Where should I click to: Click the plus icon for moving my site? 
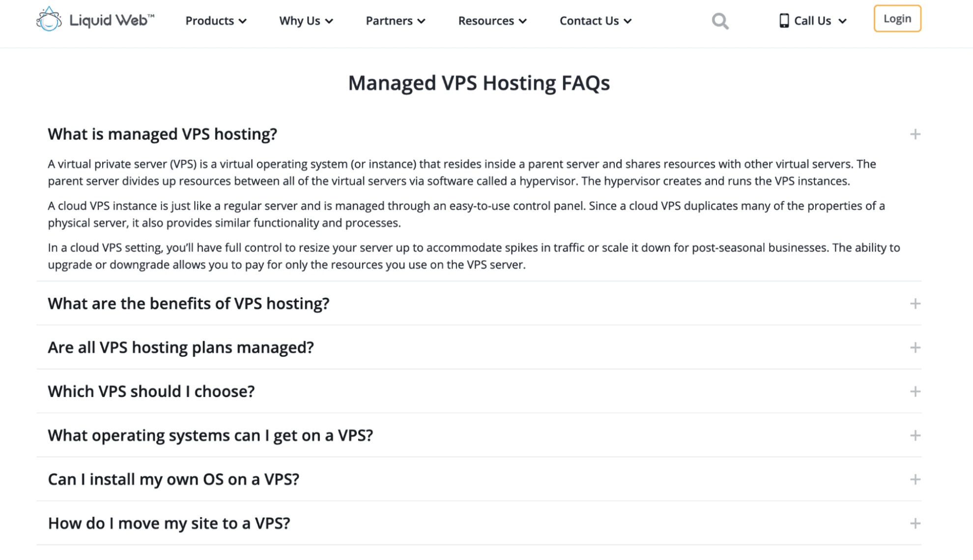click(915, 523)
